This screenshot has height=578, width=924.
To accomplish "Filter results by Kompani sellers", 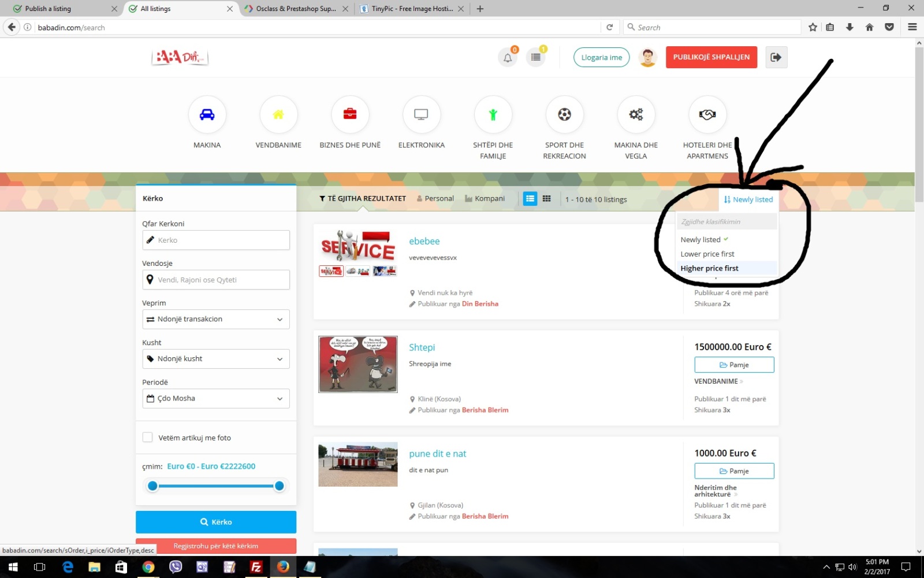I will pos(485,198).
